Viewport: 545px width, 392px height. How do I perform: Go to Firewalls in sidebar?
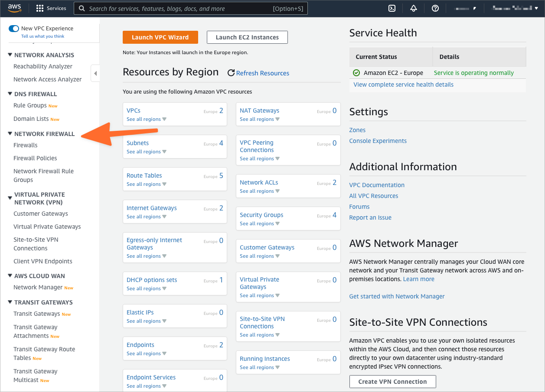pos(26,145)
